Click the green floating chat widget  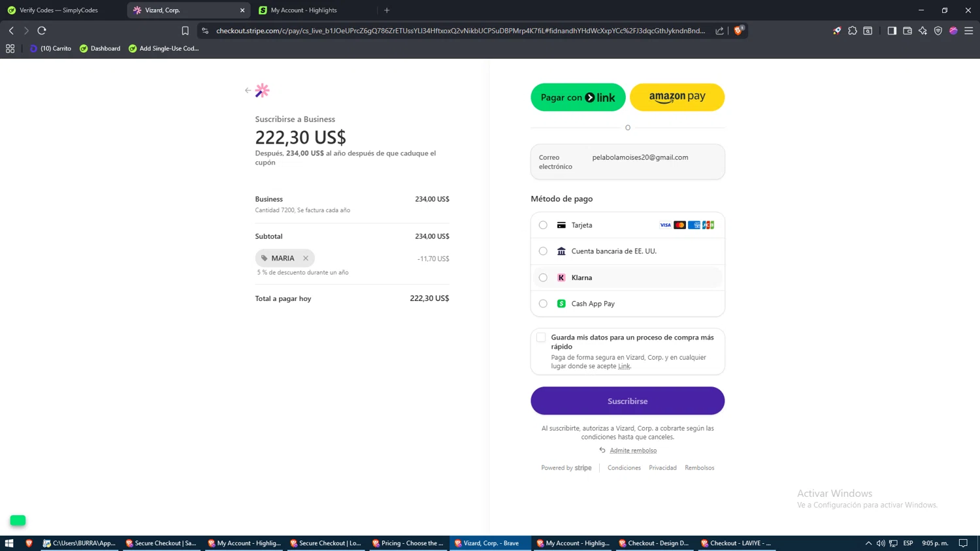(18, 520)
